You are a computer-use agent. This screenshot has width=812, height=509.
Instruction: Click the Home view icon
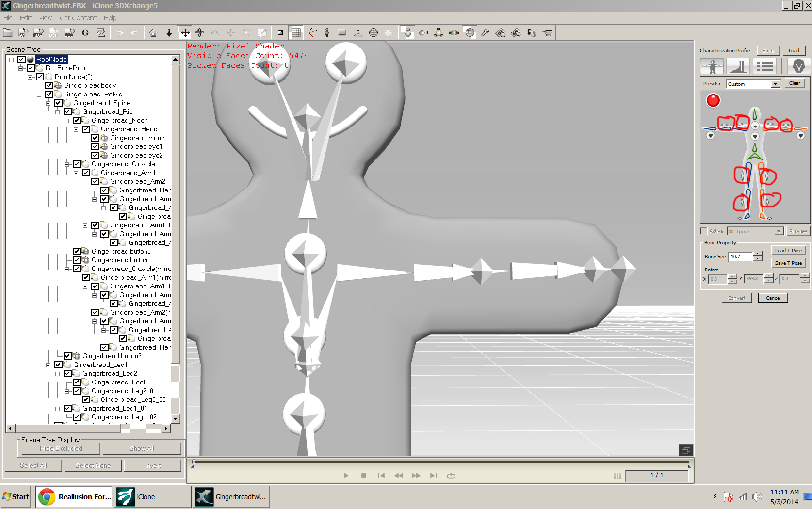pyautogui.click(x=153, y=33)
